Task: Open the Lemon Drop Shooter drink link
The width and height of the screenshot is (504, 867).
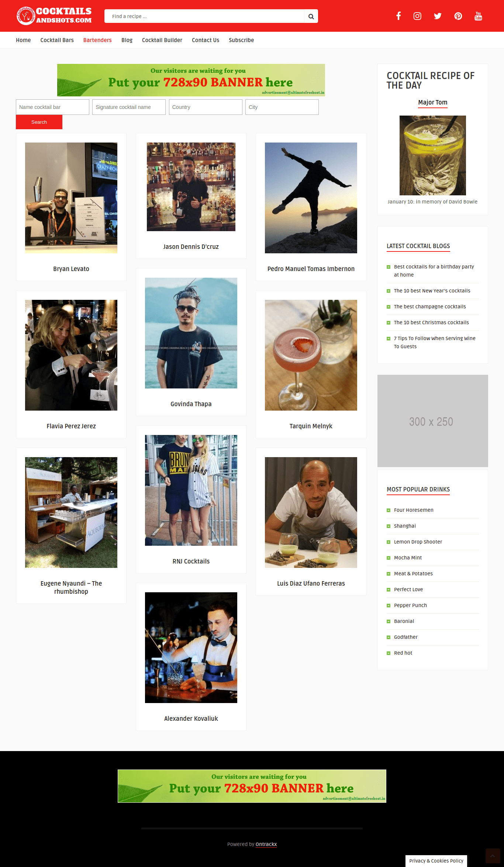Action: [418, 542]
